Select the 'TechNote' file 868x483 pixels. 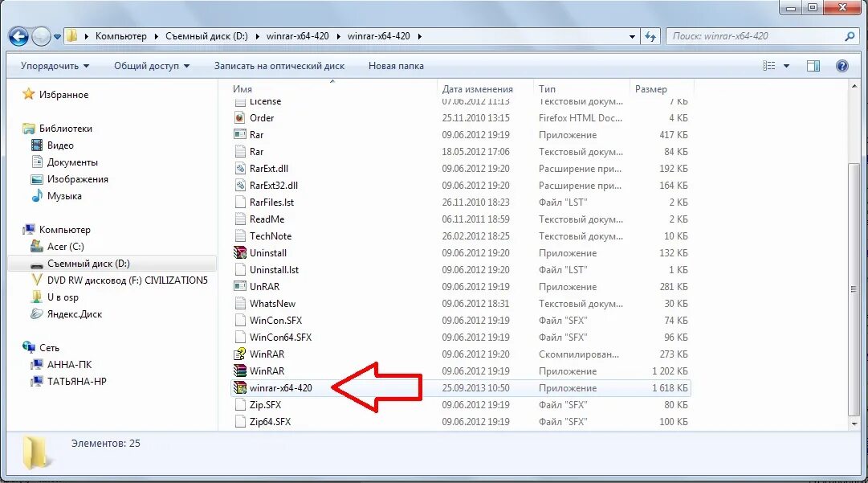click(x=270, y=236)
